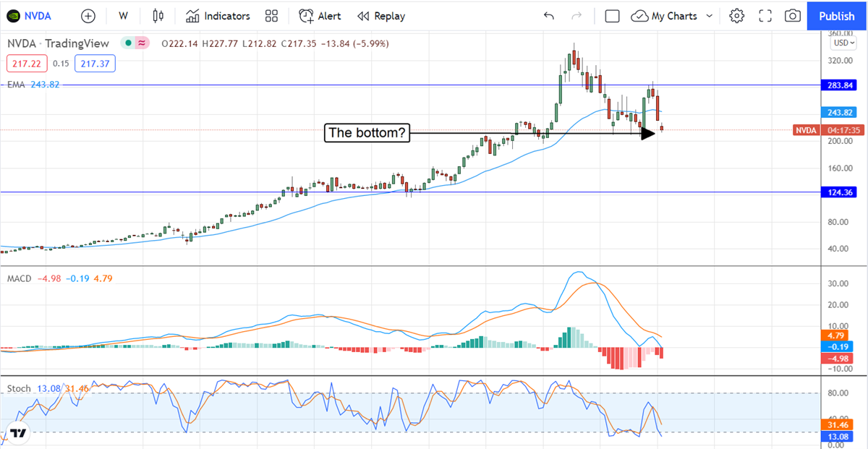The height and width of the screenshot is (449, 868).
Task: Open the USD currency dropdown
Action: click(x=844, y=42)
